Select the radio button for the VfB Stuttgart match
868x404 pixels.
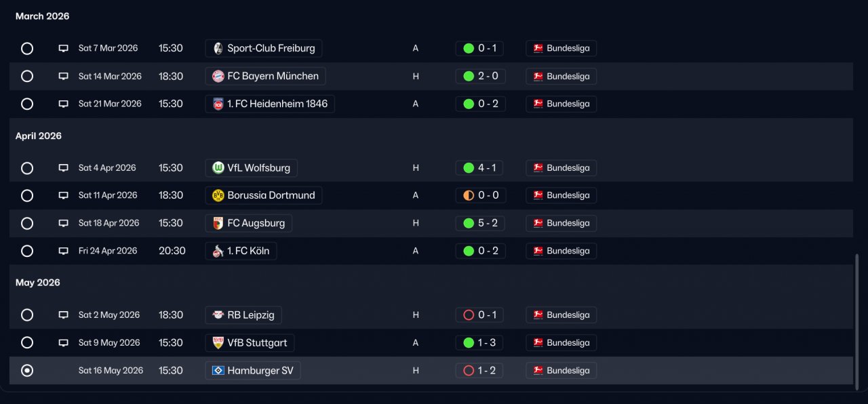point(27,343)
